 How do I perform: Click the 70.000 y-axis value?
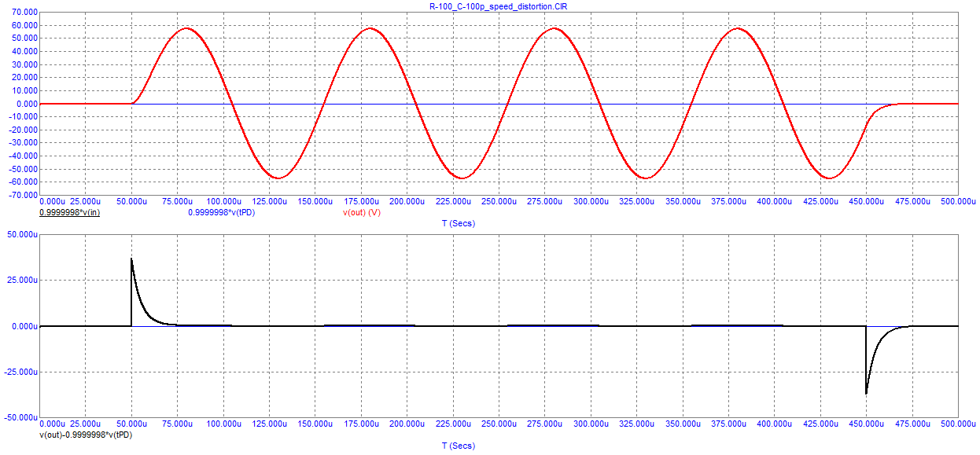click(23, 13)
